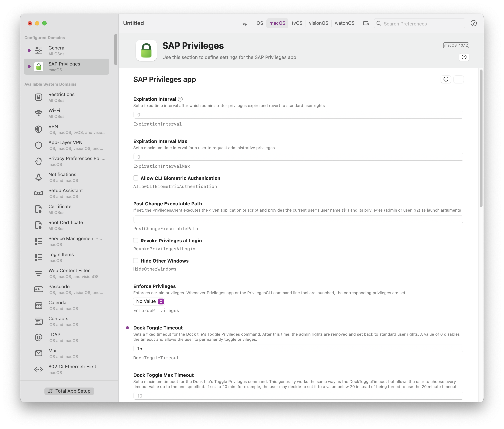Open help via toolbar question mark icon
This screenshot has height=429, width=504.
pos(473,23)
